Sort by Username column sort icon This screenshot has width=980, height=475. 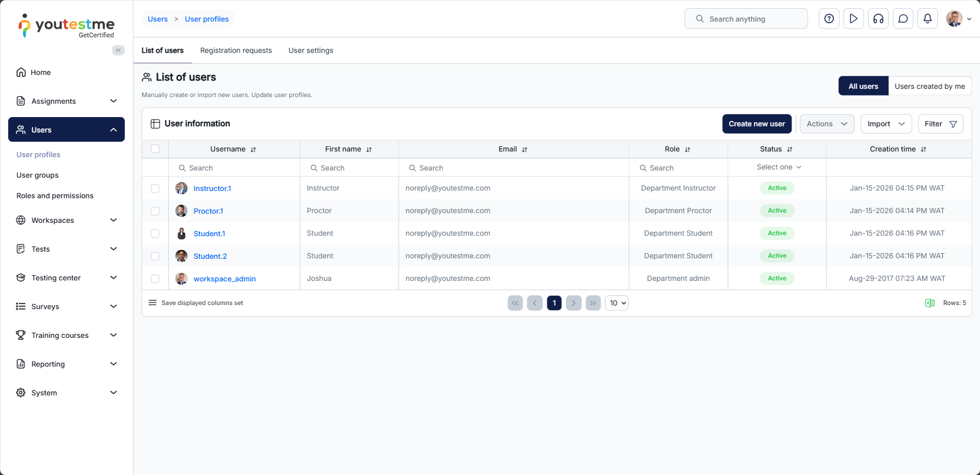[x=253, y=149]
